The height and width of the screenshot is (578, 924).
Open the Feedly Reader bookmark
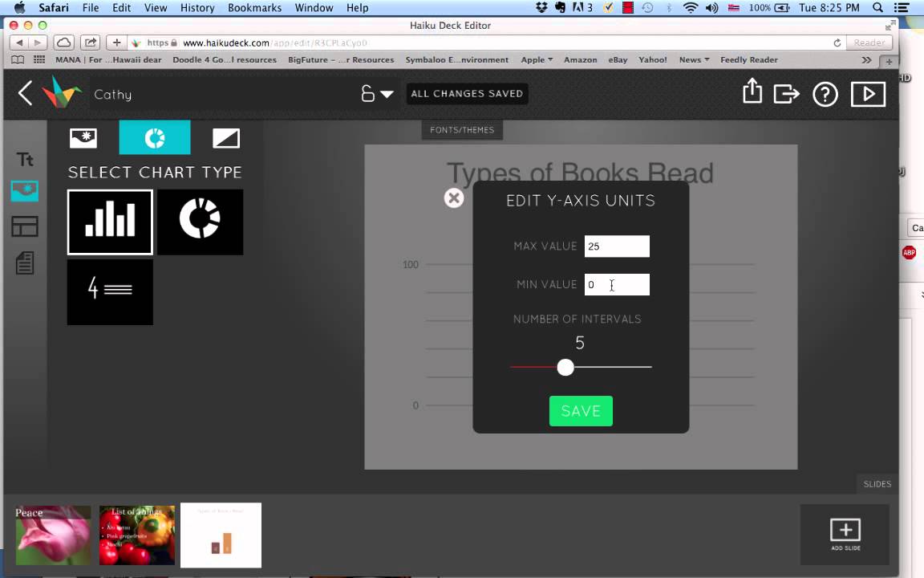click(749, 59)
